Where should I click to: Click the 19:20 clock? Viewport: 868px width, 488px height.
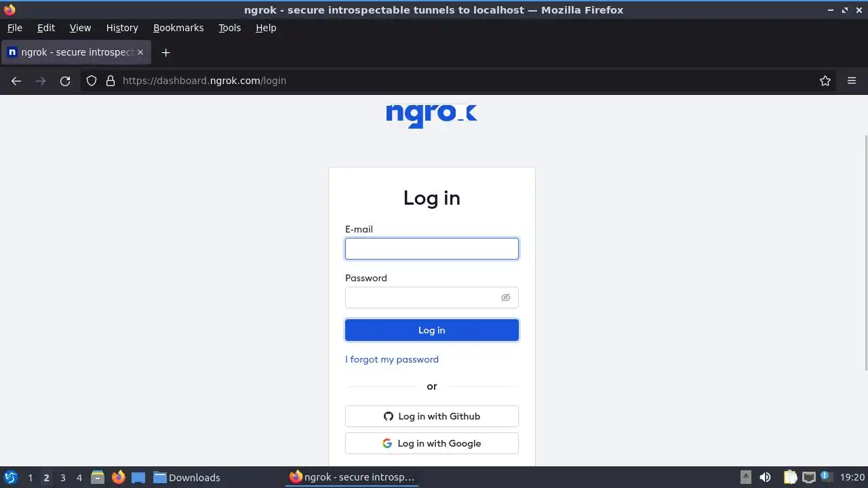click(852, 477)
